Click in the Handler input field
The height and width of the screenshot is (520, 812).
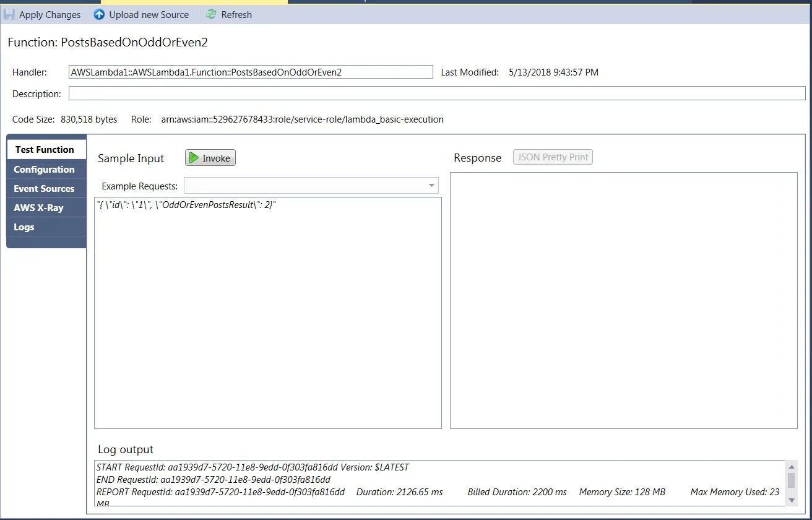[251, 72]
